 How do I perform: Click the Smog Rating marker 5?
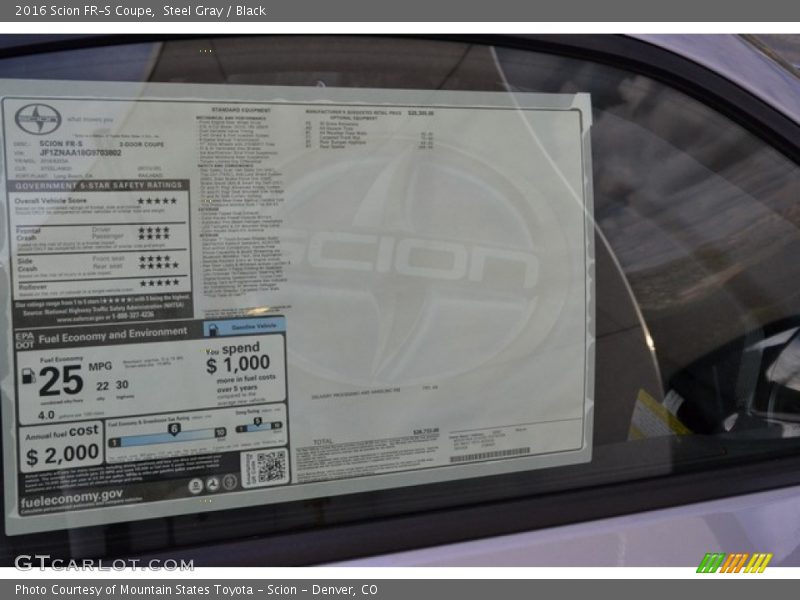point(258,421)
